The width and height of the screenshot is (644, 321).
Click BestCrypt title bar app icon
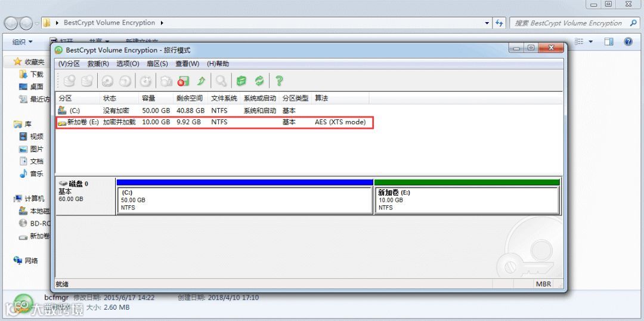[x=58, y=50]
